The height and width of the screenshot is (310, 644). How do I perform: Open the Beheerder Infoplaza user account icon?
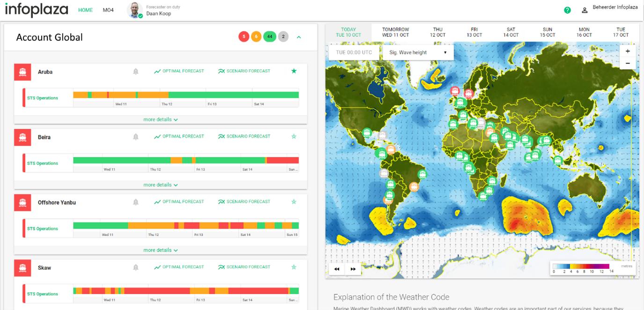(585, 10)
